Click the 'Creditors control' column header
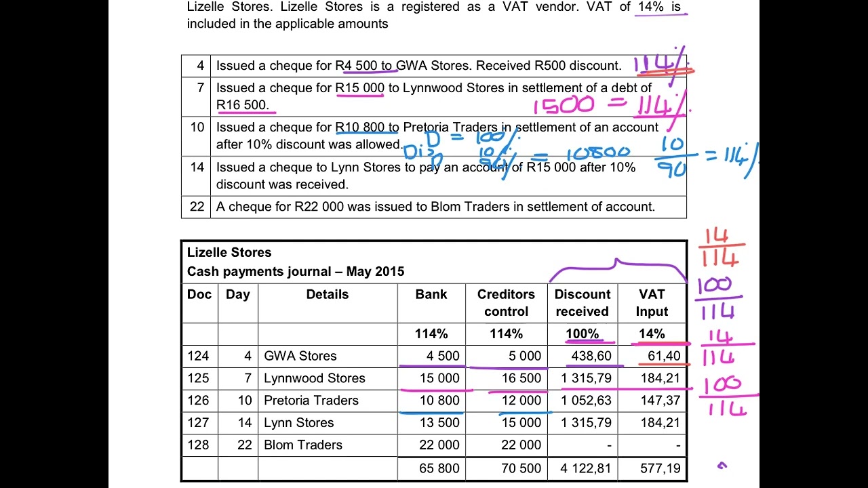The height and width of the screenshot is (488, 868). (506, 303)
